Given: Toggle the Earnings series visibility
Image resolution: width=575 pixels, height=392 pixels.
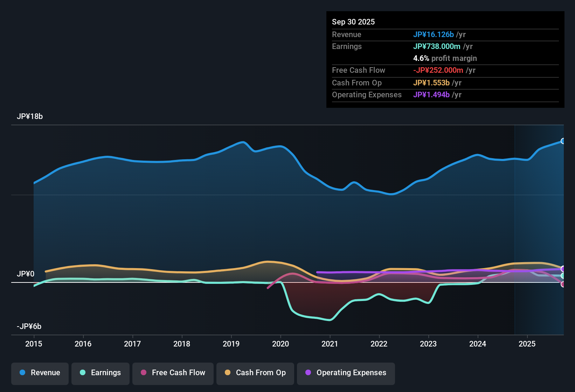Looking at the screenshot, I should point(100,373).
